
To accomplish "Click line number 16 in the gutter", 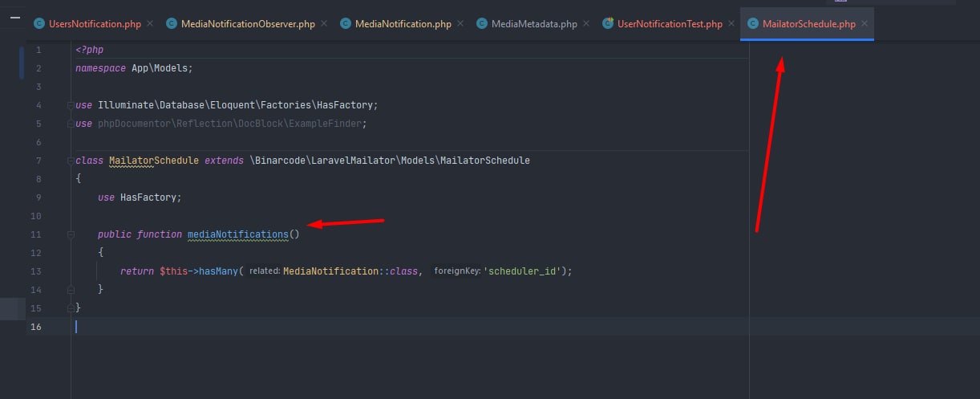I will [35, 326].
